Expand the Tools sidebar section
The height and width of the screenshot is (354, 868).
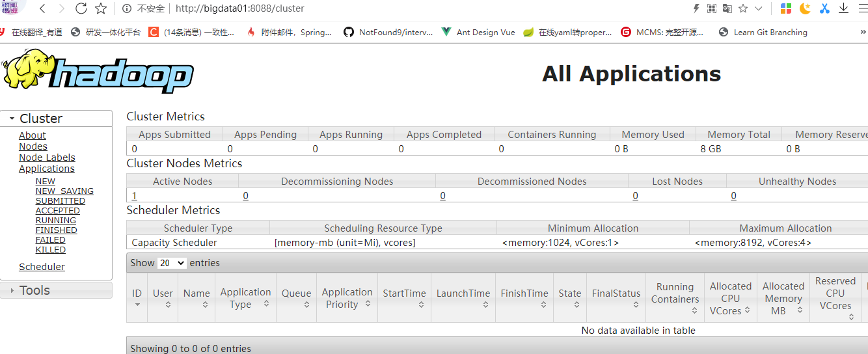click(x=56, y=290)
